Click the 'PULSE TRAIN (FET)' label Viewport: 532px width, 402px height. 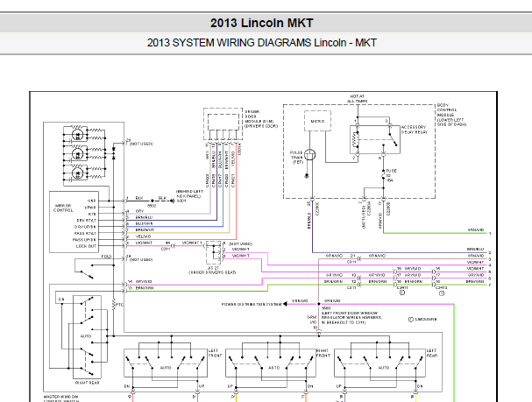[296, 158]
